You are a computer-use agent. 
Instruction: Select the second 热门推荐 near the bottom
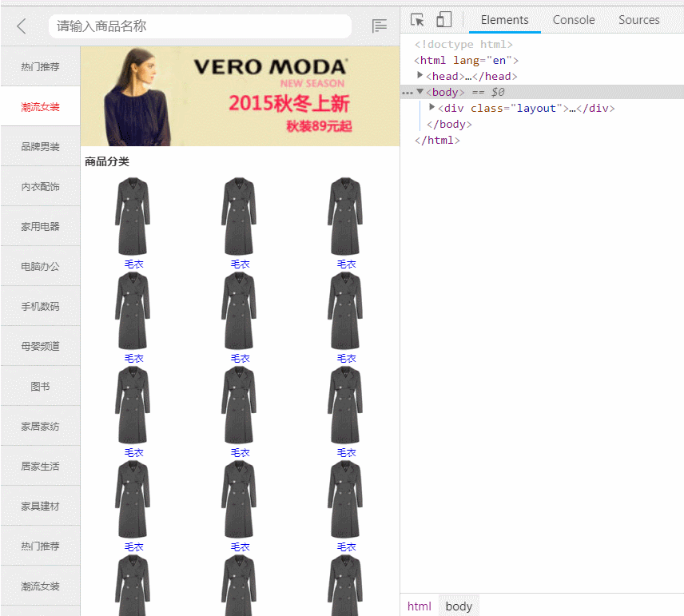tap(40, 546)
